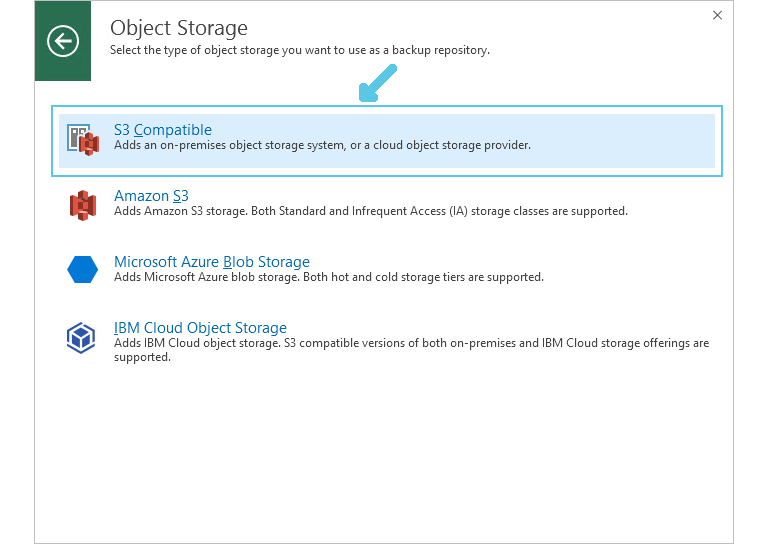768x544 pixels.
Task: Close the Object Storage dialog
Action: pyautogui.click(x=717, y=15)
